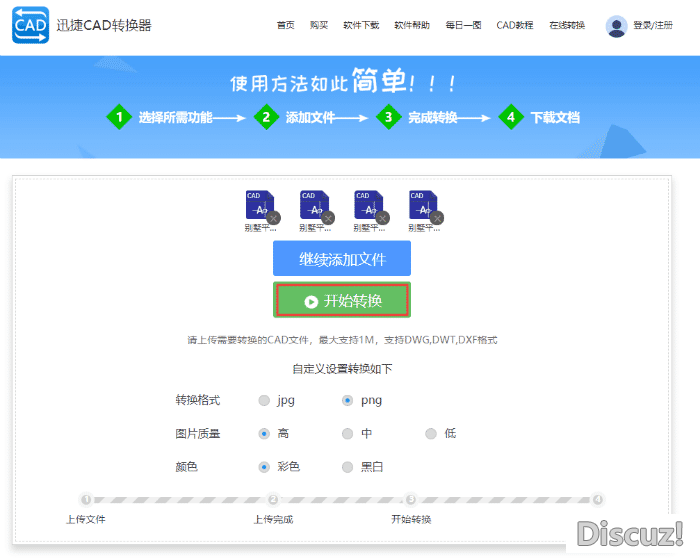
Task: Click step 3 marker on progress bar
Action: coord(410,499)
